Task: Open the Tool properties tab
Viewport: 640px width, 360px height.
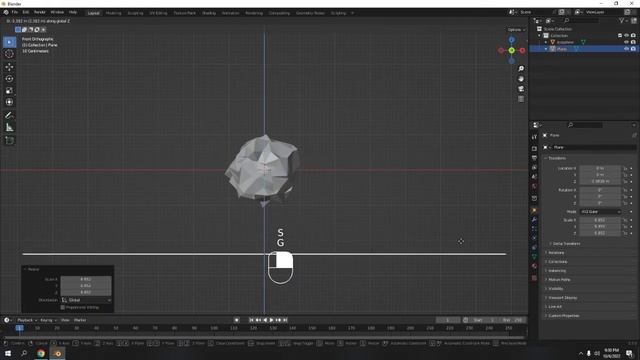Action: click(x=534, y=137)
